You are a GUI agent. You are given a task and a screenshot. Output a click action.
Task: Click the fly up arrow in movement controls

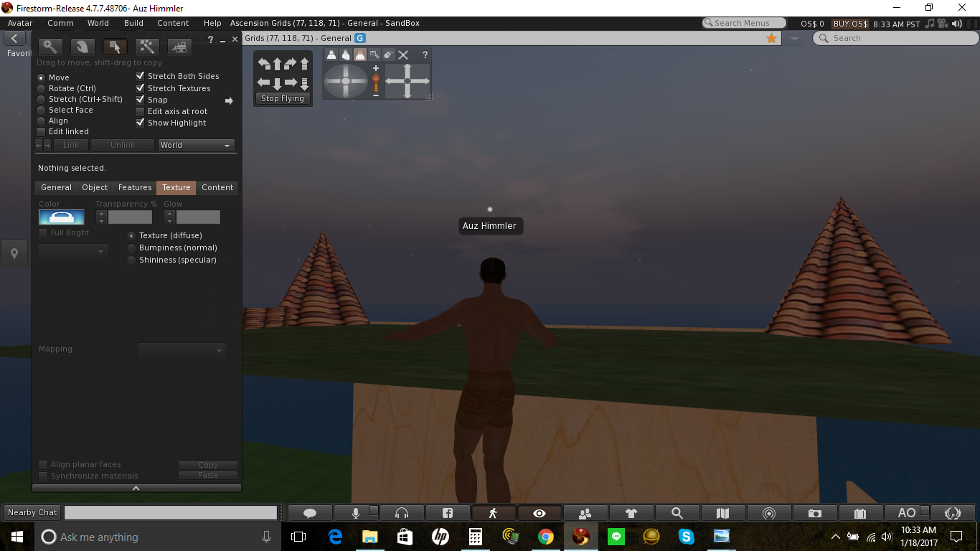coord(304,64)
